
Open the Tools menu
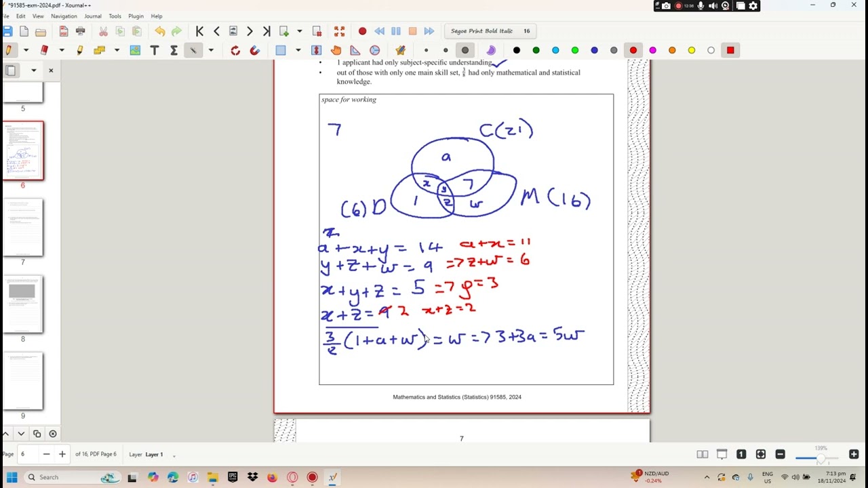(x=115, y=16)
